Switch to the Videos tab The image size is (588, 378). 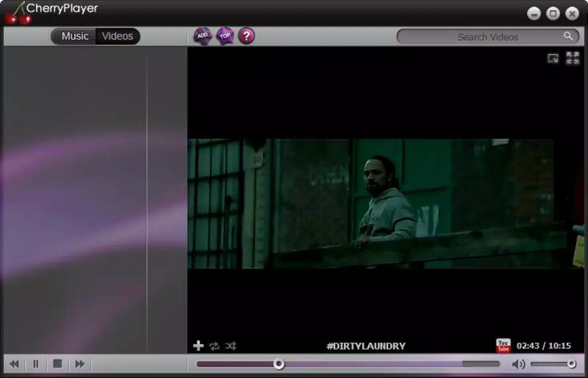tap(118, 36)
